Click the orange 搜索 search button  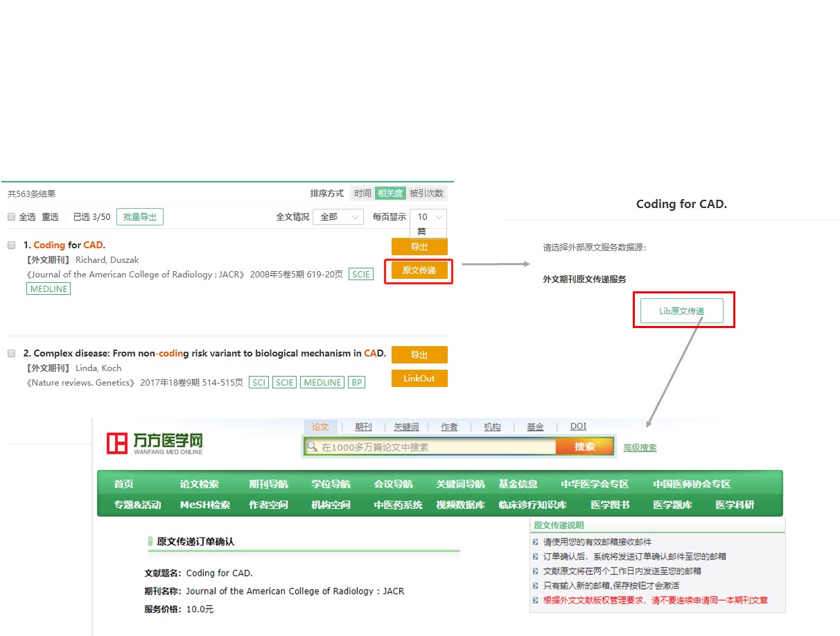pyautogui.click(x=584, y=447)
